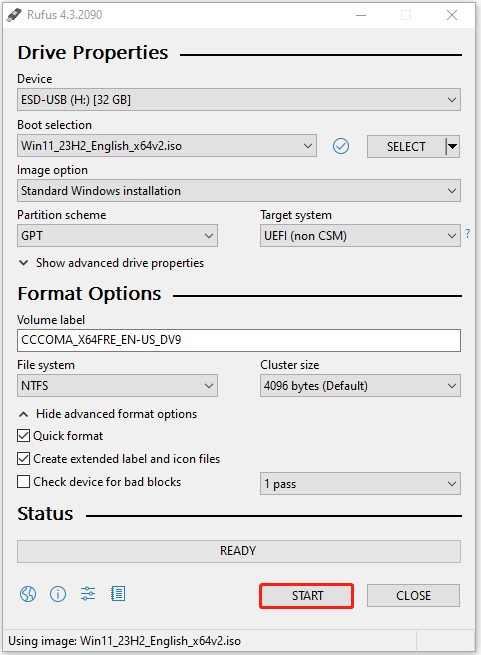This screenshot has width=481, height=655.
Task: Minimize the Rufus window
Action: click(361, 15)
